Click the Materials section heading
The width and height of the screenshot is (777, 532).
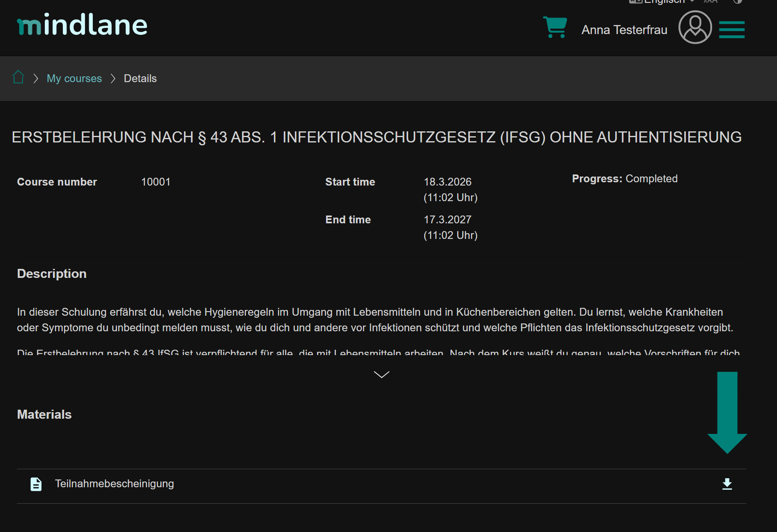pyautogui.click(x=44, y=415)
